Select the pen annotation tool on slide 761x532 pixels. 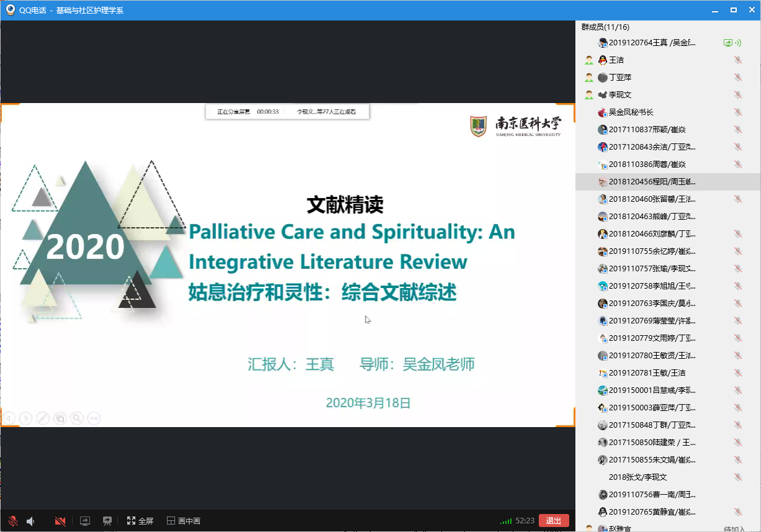[x=43, y=418]
